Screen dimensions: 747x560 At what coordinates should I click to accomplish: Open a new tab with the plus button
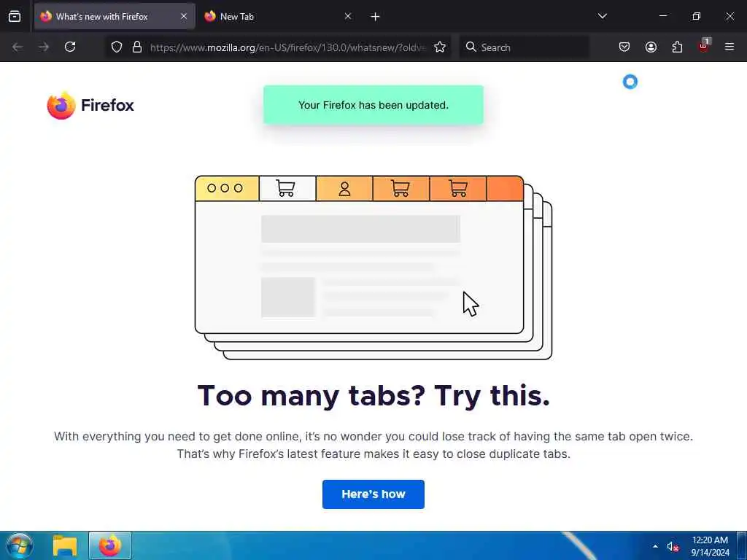tap(375, 17)
